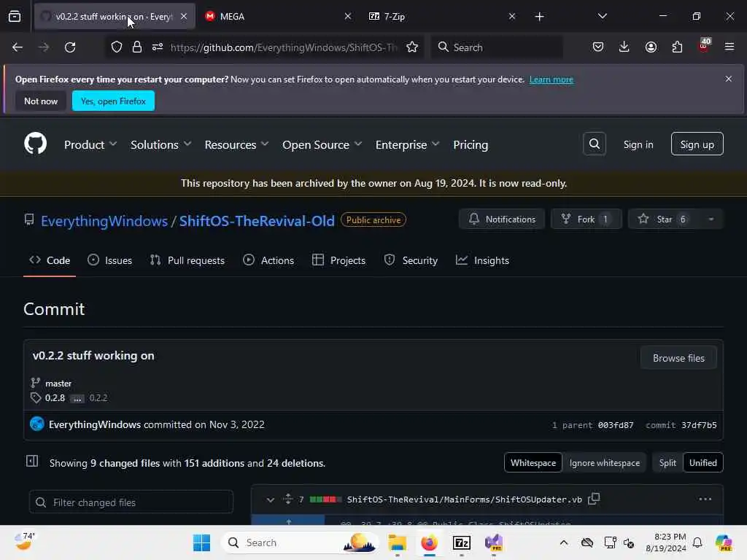Expand the hidden tags ellipsis between 0.2.8 and 0.2.2
747x560 pixels.
pos(77,398)
